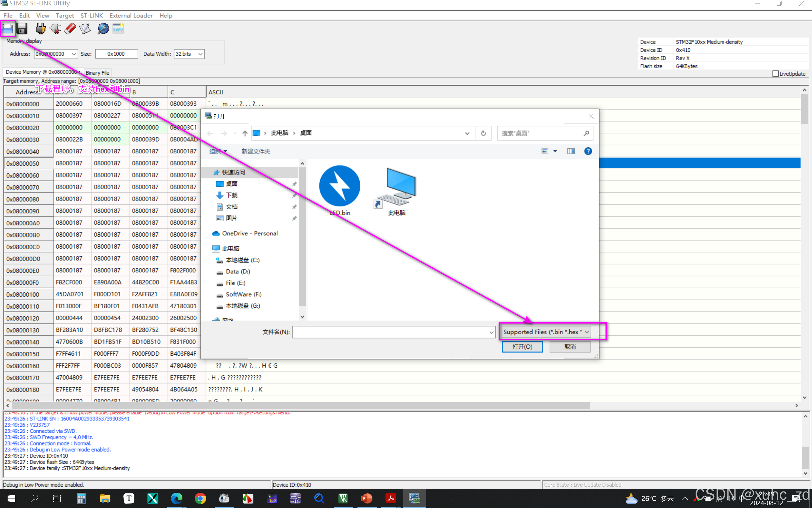Screen dimensions: 812x508
Task: Change view mode icon in dialog
Action: (x=545, y=151)
